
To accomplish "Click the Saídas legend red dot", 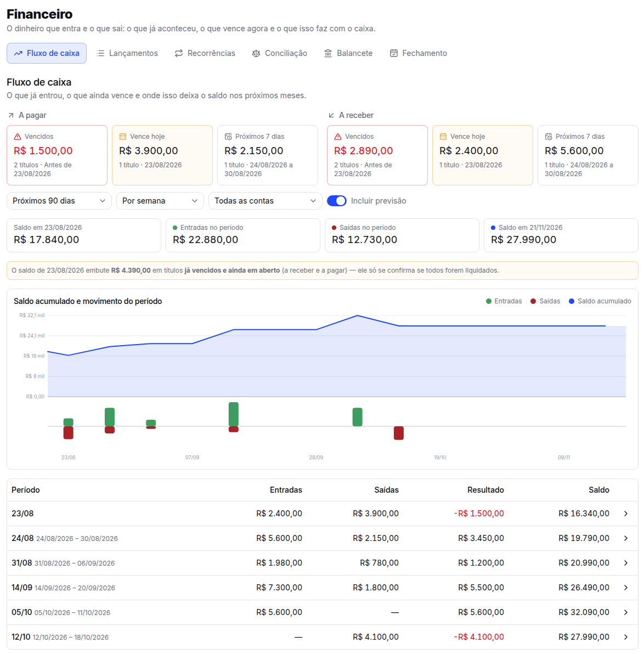I will [x=533, y=301].
